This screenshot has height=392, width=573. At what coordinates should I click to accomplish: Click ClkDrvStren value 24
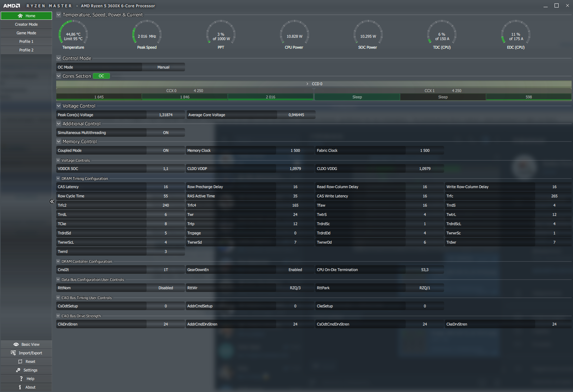pyautogui.click(x=166, y=324)
